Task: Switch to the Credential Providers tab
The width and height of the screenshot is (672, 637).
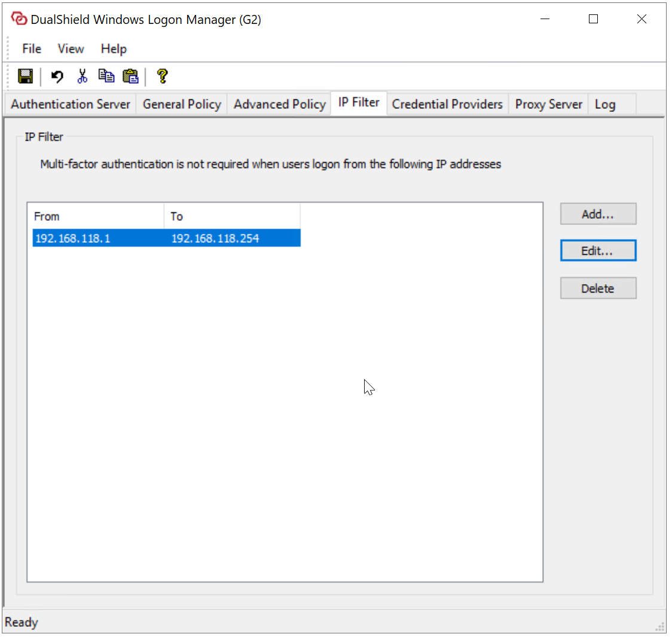Action: (447, 104)
